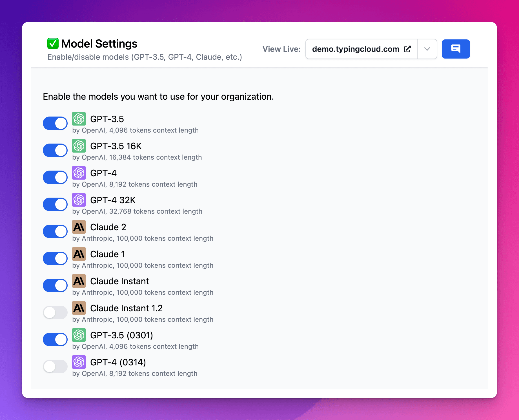Click '16,384 tokens context length' description
519x420 pixels.
tap(156, 157)
